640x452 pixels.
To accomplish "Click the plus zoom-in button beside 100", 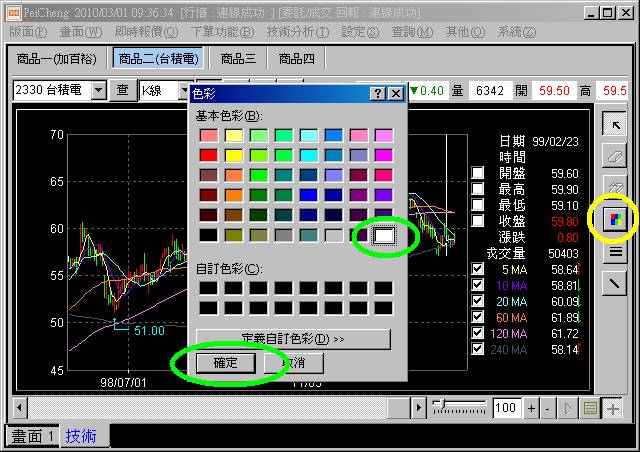I will [531, 408].
